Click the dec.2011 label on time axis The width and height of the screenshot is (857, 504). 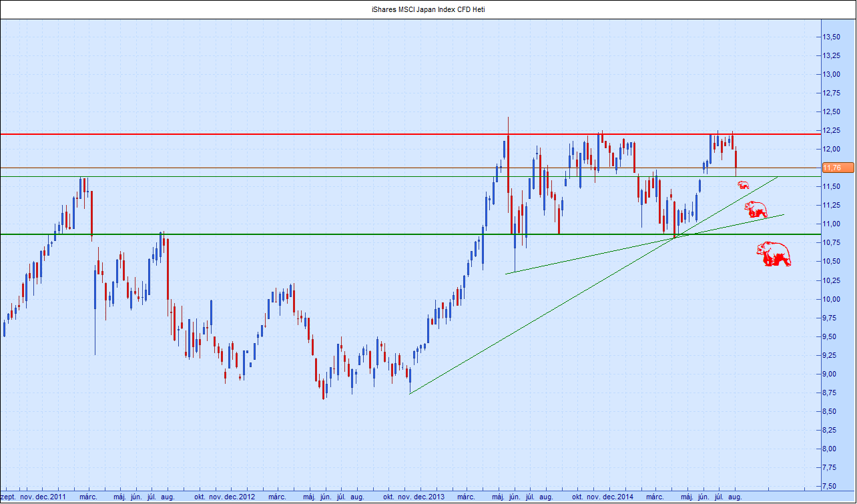click(x=51, y=497)
